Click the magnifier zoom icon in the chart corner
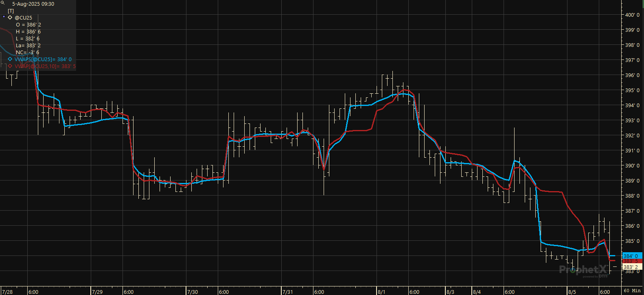 click(x=2, y=2)
